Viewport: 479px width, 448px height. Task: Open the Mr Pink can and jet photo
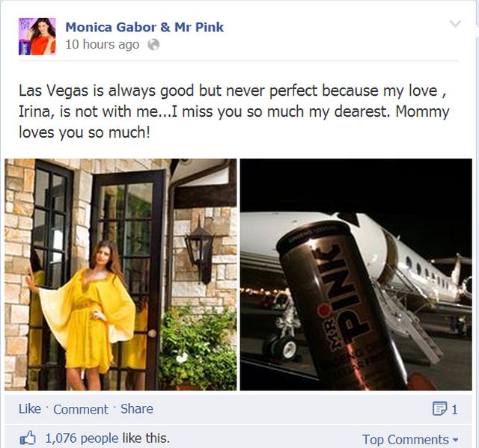pos(356,274)
